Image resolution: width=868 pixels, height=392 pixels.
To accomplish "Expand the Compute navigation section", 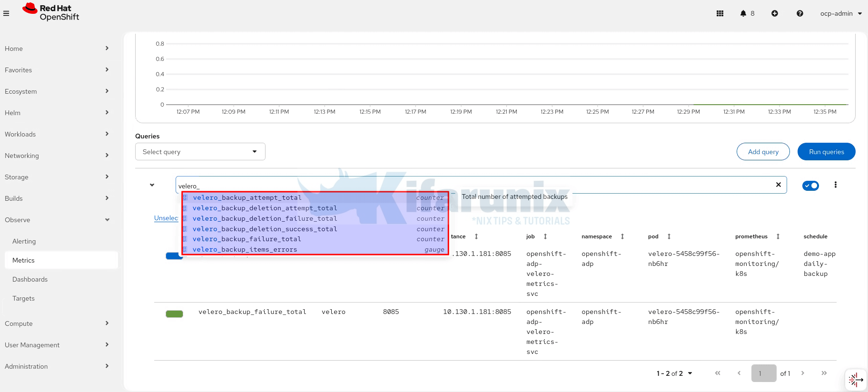I will [57, 323].
